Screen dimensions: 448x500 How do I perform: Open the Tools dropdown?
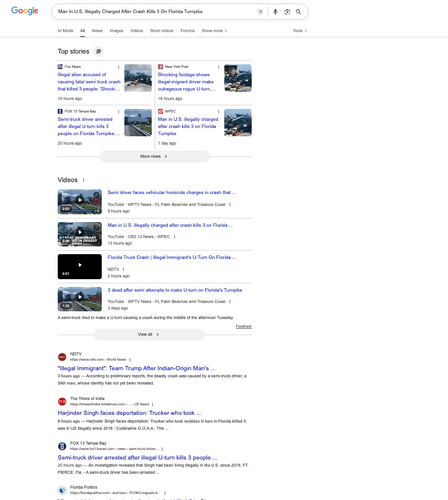tap(299, 30)
